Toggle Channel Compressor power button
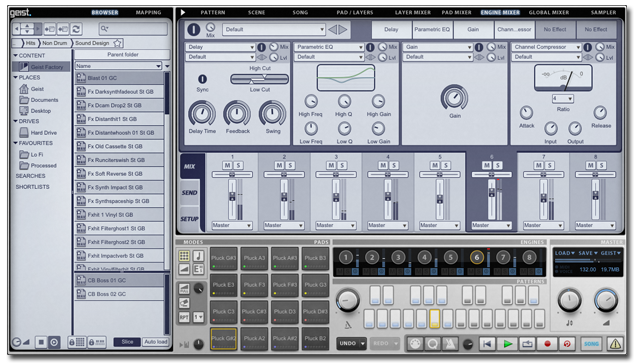 click(588, 47)
